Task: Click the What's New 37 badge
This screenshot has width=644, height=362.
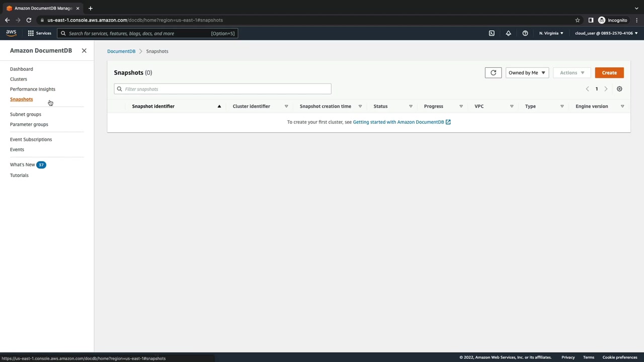Action: coord(41,164)
